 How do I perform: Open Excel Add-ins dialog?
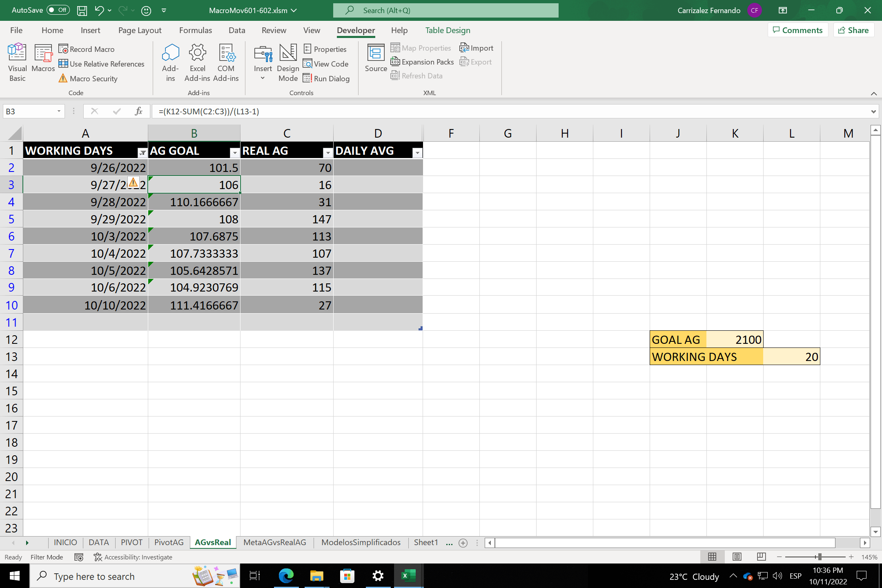click(197, 62)
